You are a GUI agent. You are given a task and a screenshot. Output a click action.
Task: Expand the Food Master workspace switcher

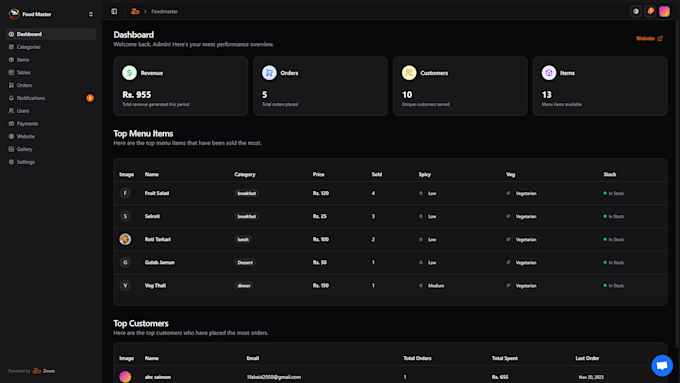point(91,14)
